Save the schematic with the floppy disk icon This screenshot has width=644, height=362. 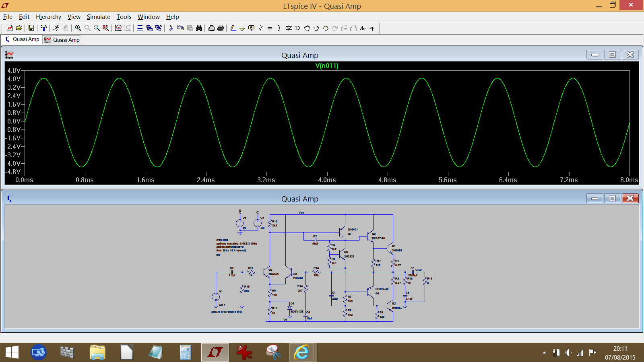click(x=31, y=28)
